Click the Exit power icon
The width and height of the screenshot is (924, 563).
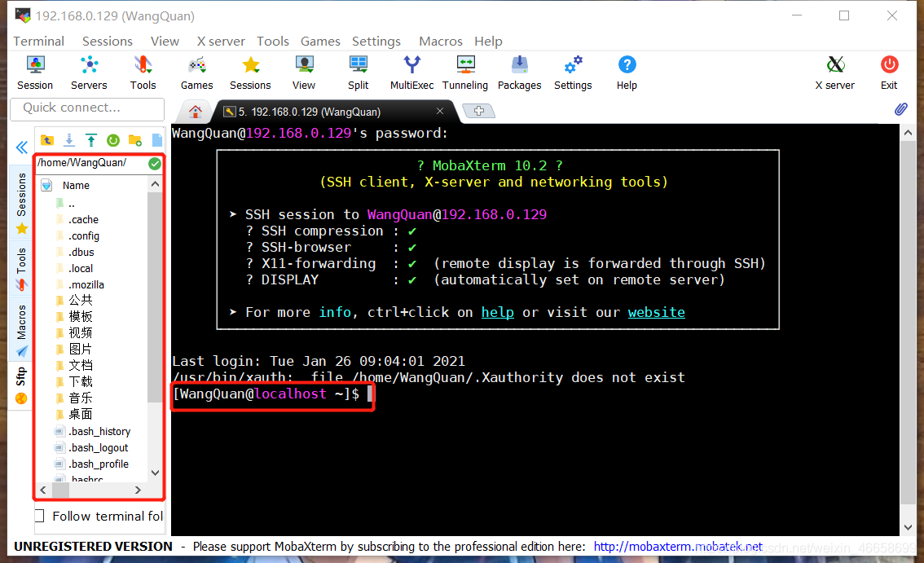(889, 73)
